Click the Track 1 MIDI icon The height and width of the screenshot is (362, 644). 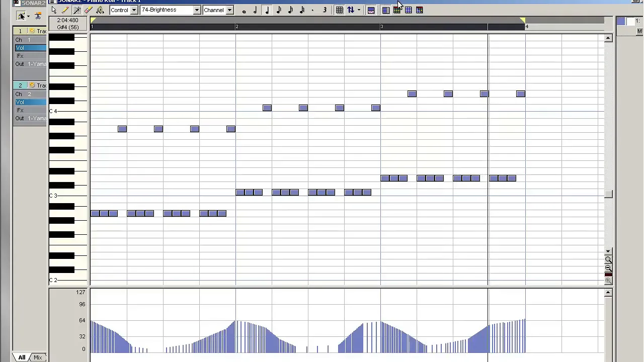tap(32, 31)
